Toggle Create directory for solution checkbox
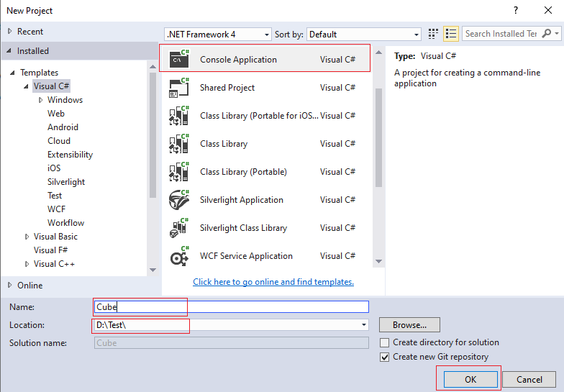Screen dimensions: 564x392 [x=384, y=342]
